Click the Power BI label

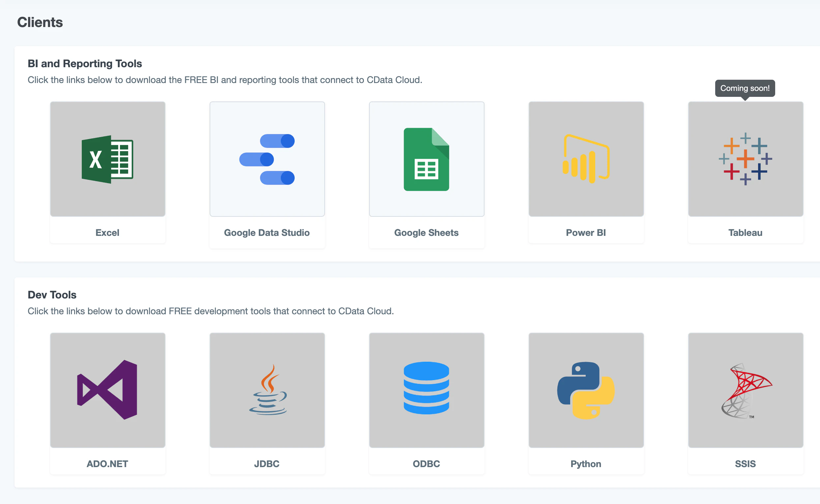[x=586, y=233]
